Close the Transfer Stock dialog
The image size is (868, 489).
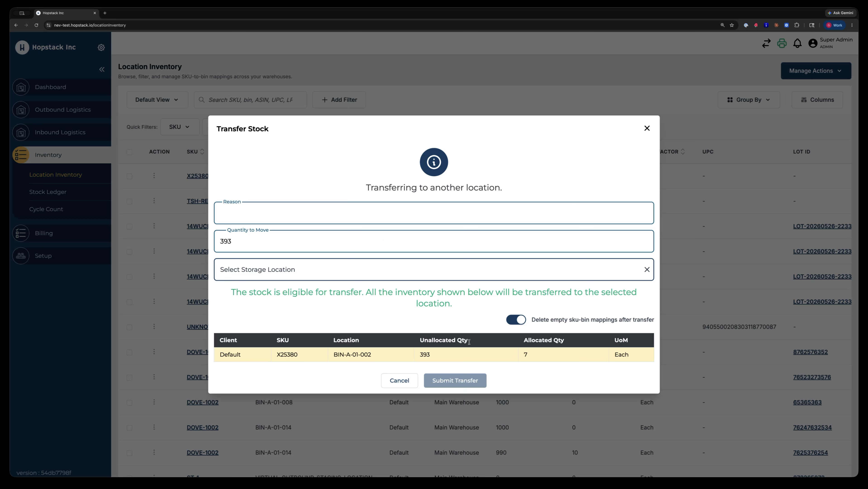tap(647, 128)
